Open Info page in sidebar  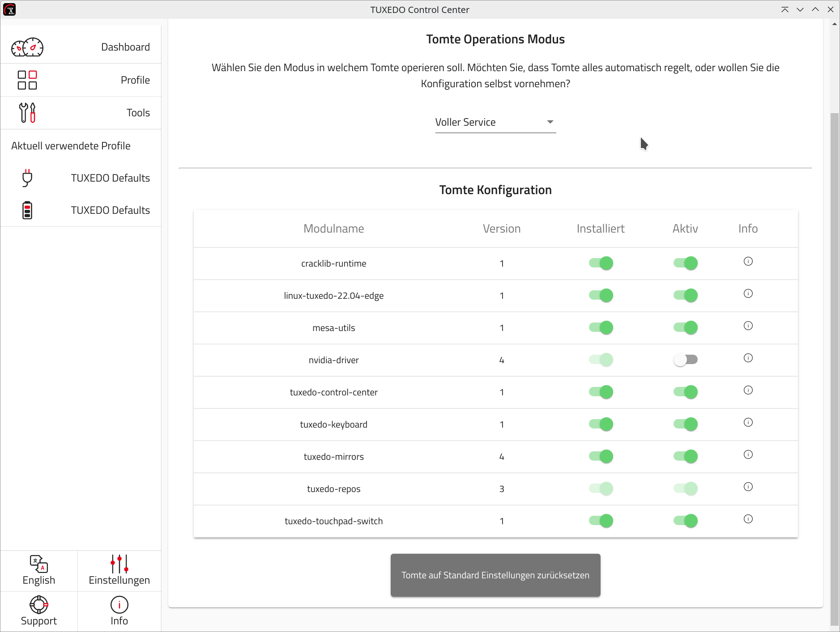[x=119, y=611]
